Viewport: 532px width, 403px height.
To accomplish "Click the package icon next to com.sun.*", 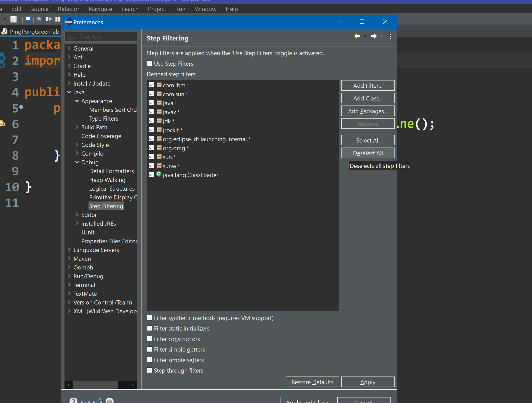I will click(x=159, y=94).
